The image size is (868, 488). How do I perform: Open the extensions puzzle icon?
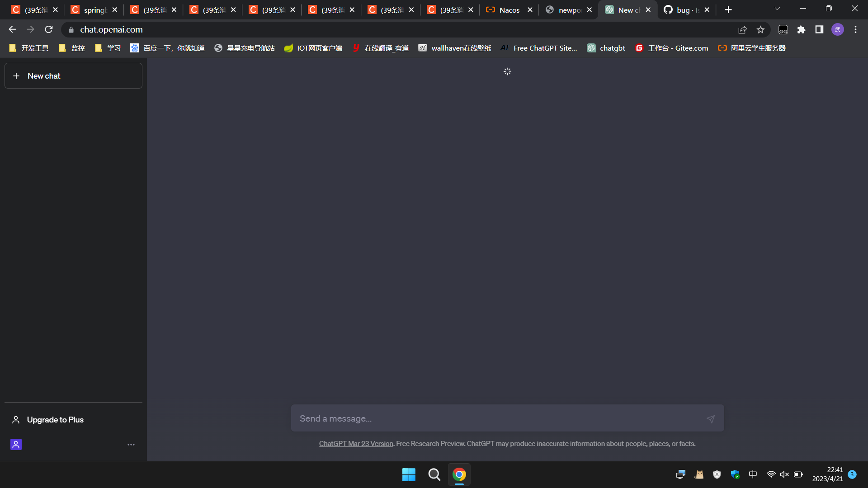pyautogui.click(x=802, y=29)
